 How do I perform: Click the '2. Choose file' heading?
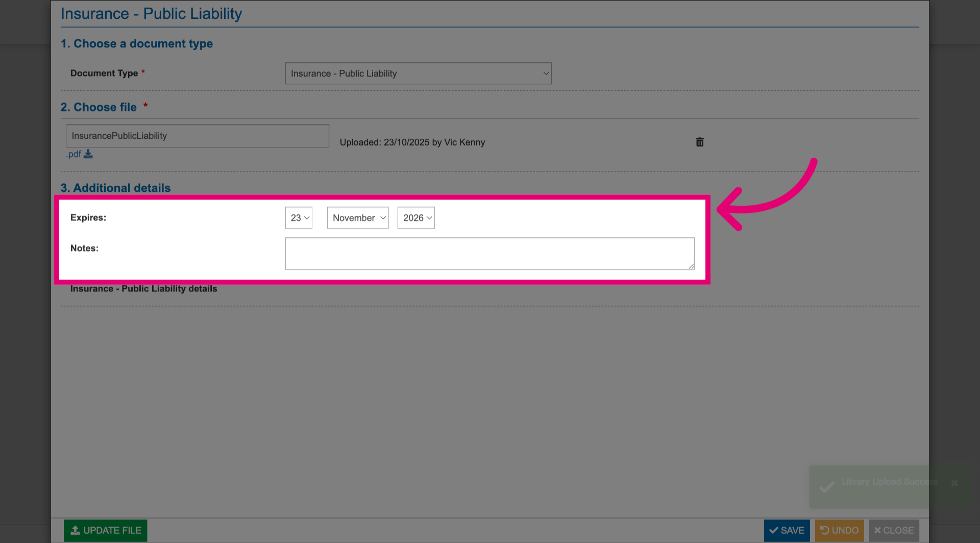point(99,107)
